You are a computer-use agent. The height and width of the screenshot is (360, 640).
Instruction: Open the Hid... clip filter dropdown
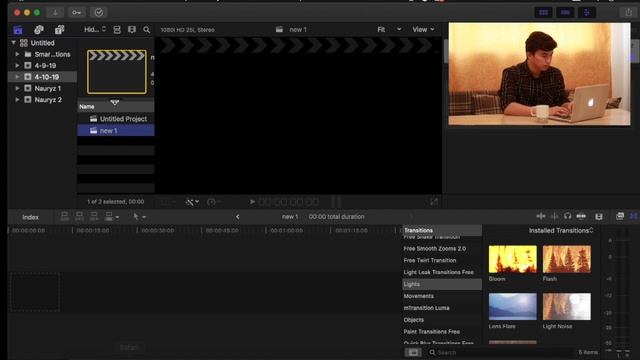coord(95,29)
